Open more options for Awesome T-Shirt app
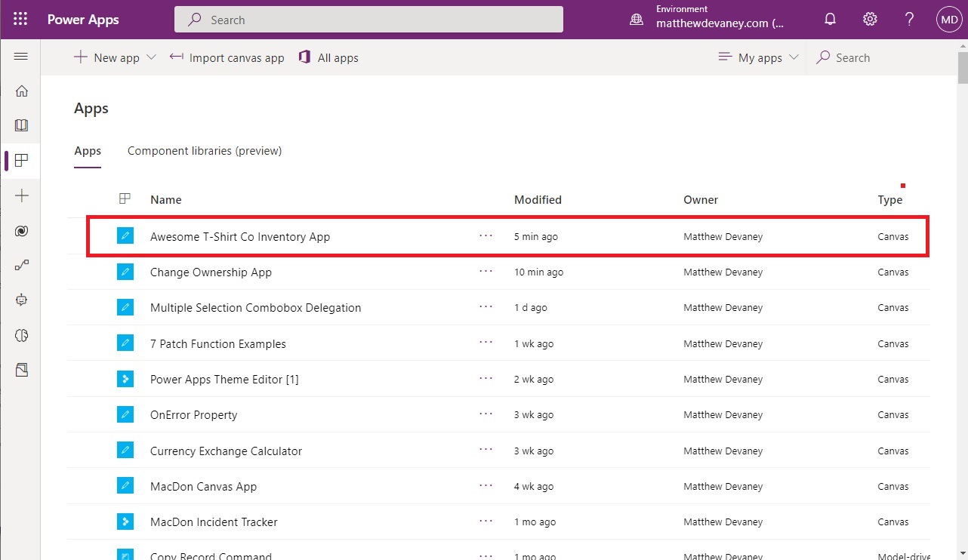This screenshot has height=560, width=968. 486,235
